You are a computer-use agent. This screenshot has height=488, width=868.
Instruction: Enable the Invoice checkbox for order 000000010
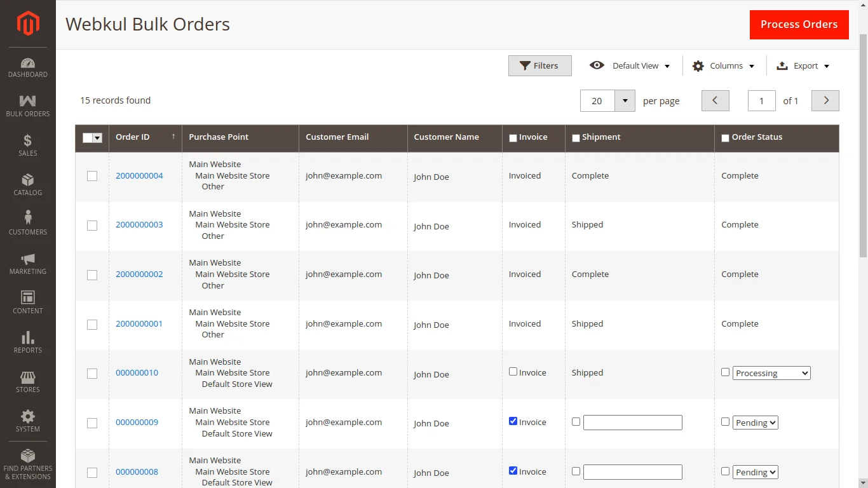click(x=513, y=372)
